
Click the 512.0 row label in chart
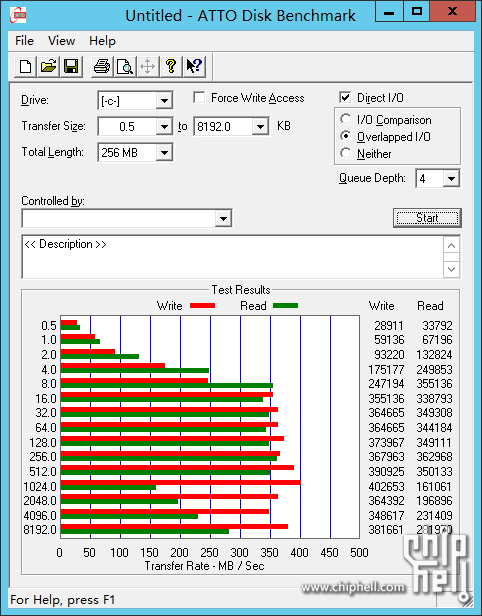pyautogui.click(x=43, y=471)
